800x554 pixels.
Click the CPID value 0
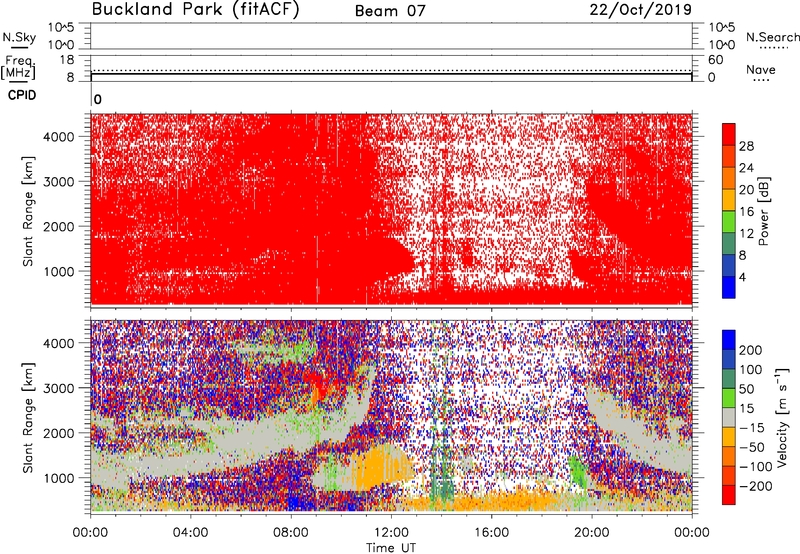[98, 99]
